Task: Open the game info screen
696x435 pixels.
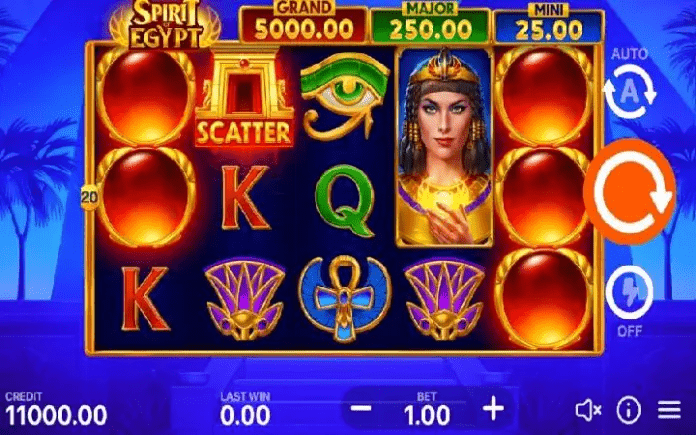Action: 629,410
